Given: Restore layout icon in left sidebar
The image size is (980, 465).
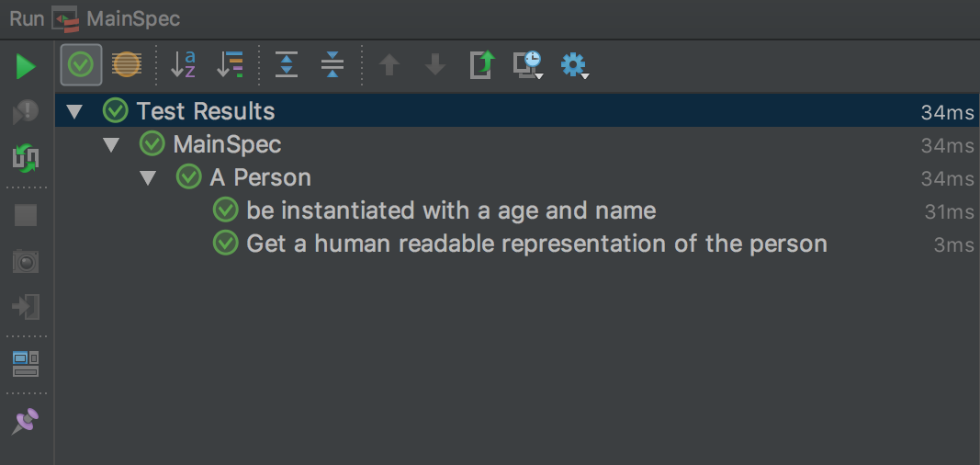Looking at the screenshot, I should 26,364.
